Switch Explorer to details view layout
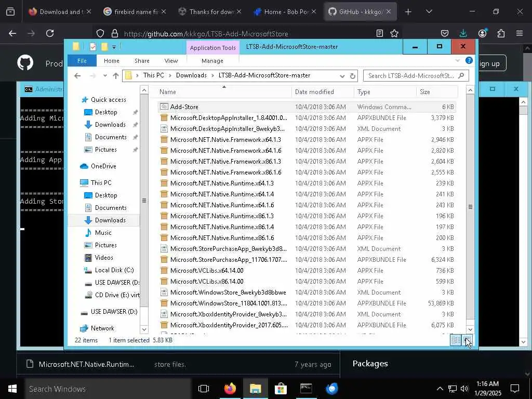Screen dimensions: 532x399 coord(456,340)
